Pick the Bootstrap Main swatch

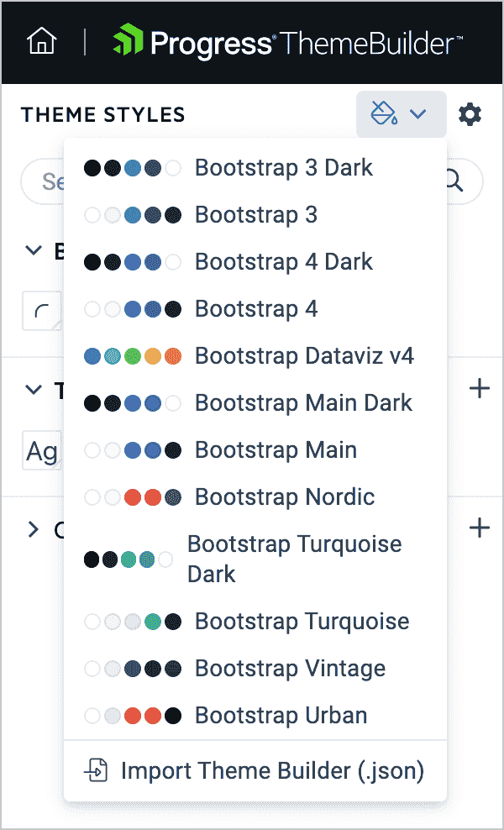click(x=255, y=450)
